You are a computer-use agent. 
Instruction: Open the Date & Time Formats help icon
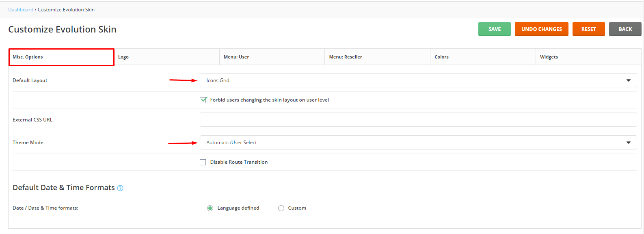coord(120,188)
